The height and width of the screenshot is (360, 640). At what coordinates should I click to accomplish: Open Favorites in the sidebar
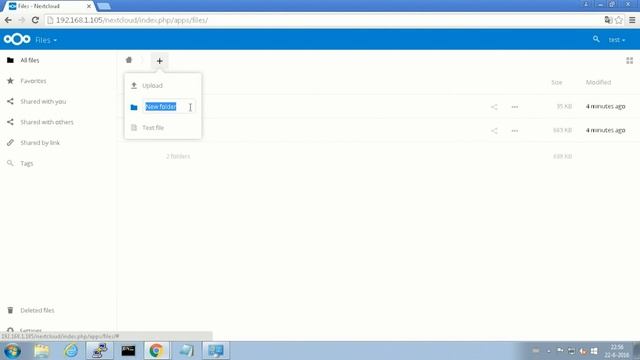point(33,81)
